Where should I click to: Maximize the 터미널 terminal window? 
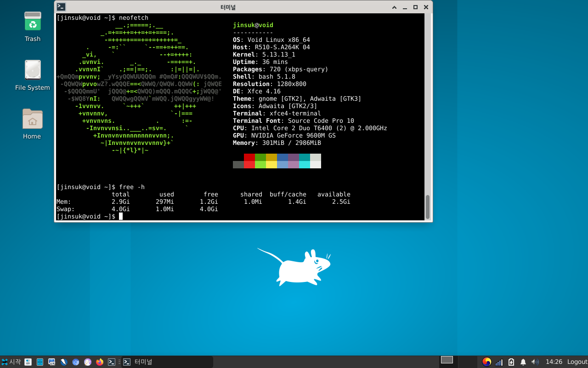415,7
